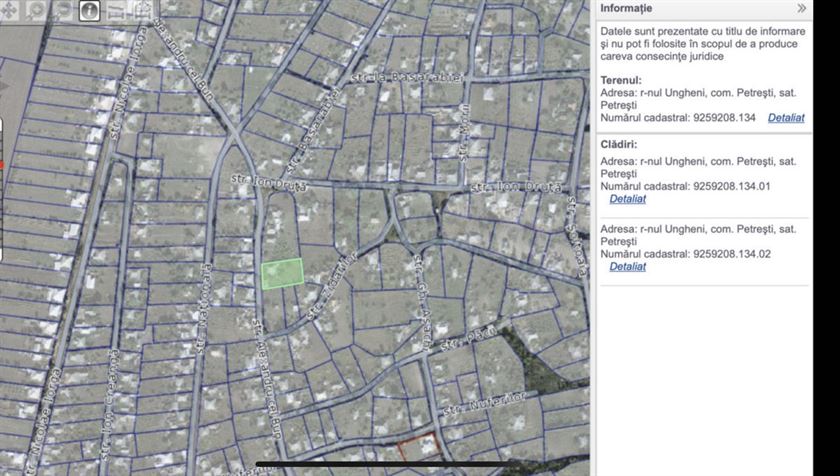Activate the information (i) tool
The height and width of the screenshot is (476, 840).
click(x=89, y=11)
